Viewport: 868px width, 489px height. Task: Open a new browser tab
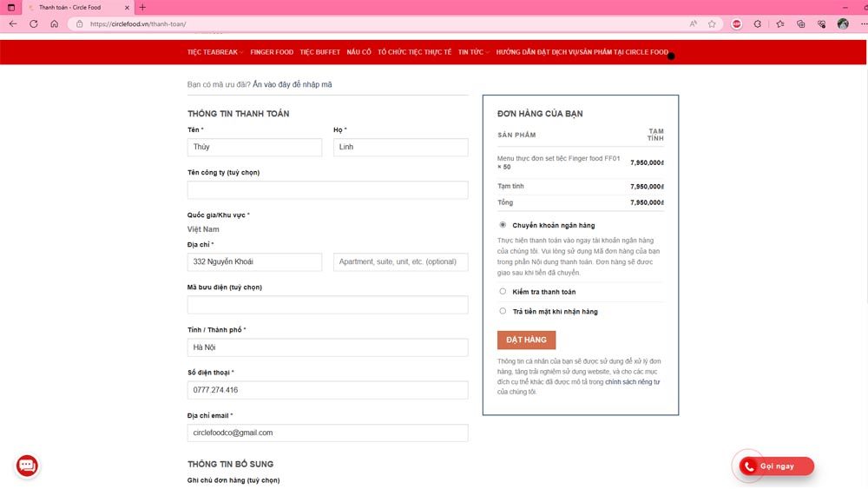[143, 7]
